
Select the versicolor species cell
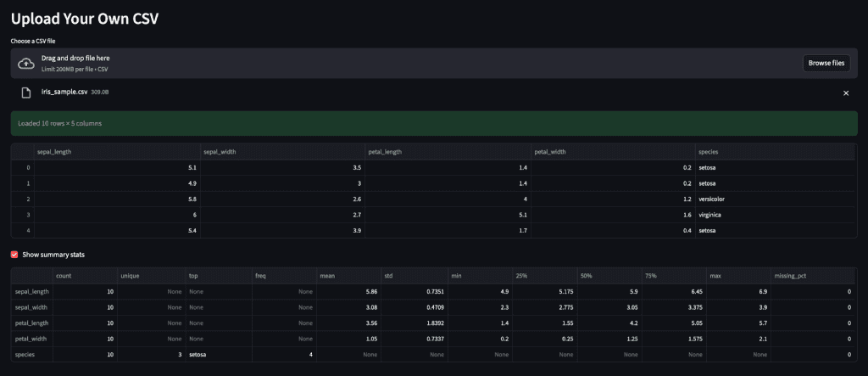pos(712,199)
